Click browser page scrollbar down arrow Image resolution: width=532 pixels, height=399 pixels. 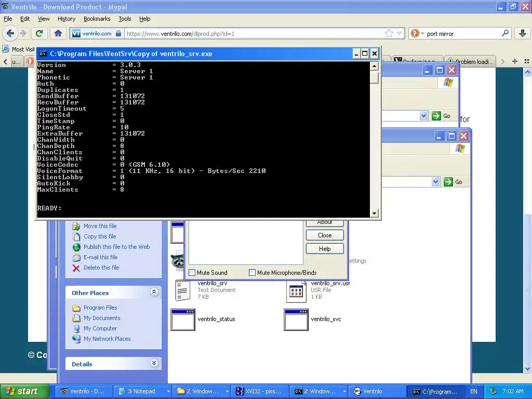527,368
